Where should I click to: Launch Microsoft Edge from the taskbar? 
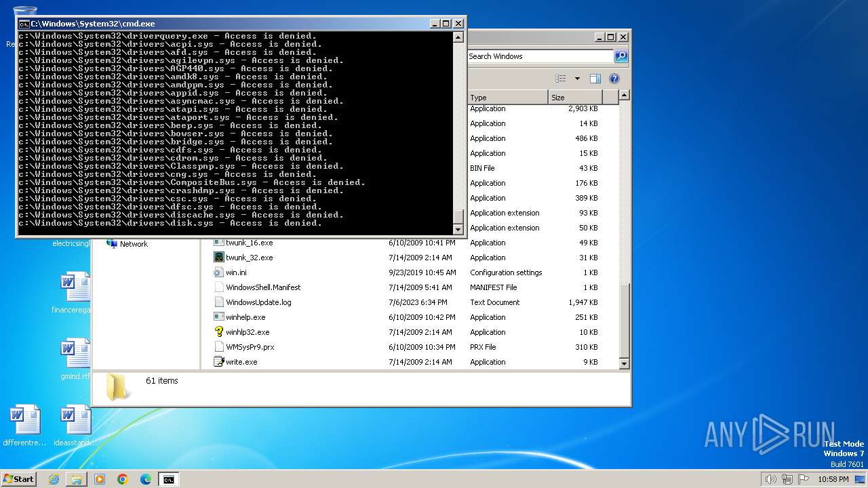[x=146, y=479]
